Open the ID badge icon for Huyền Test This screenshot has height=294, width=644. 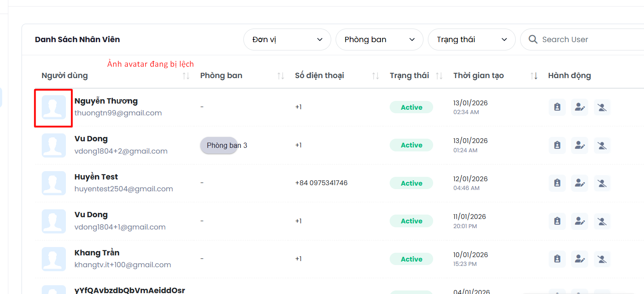[x=557, y=183]
